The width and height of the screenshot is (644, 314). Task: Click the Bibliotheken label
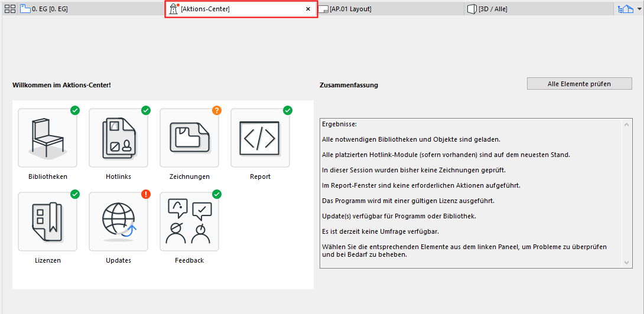48,177
